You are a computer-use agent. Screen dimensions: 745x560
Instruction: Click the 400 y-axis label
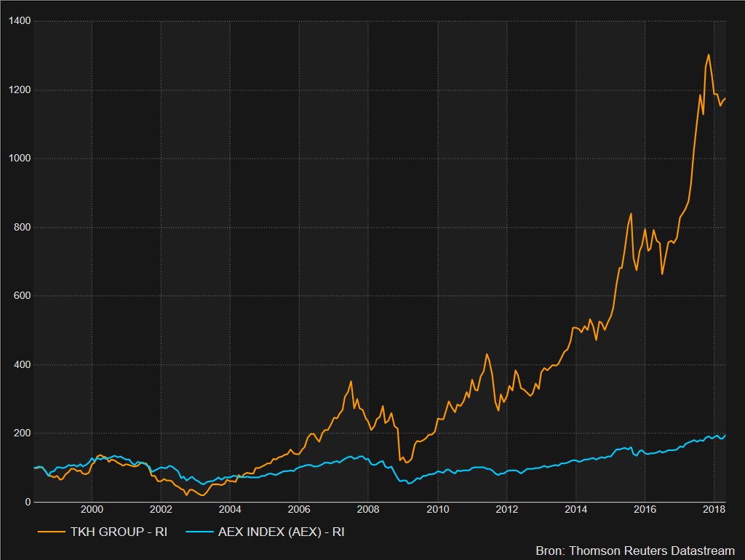pyautogui.click(x=23, y=365)
